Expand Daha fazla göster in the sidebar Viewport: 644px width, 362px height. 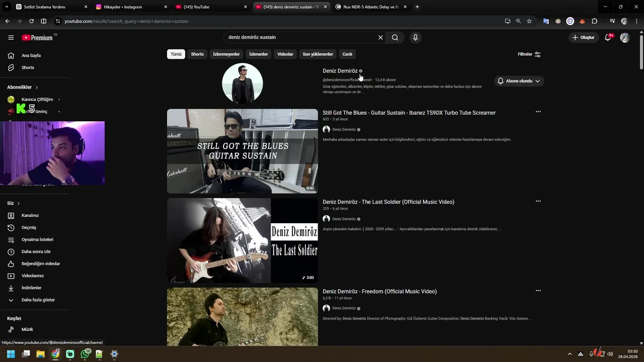coord(38,300)
